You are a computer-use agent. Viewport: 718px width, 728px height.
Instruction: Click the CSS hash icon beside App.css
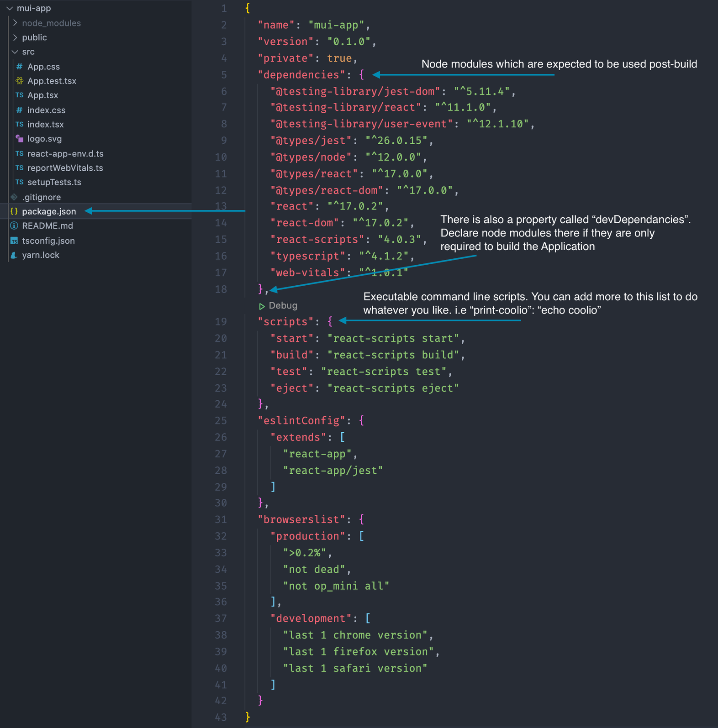click(19, 67)
